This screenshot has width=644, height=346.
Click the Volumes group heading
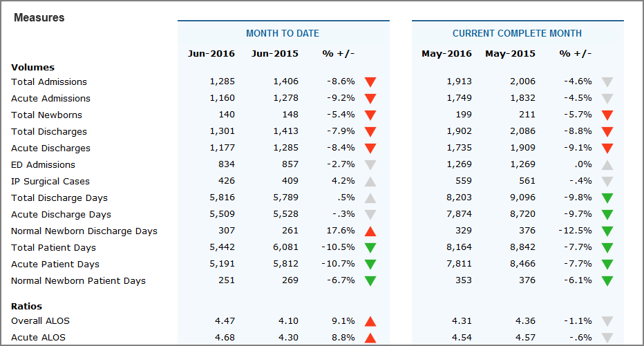(32, 67)
